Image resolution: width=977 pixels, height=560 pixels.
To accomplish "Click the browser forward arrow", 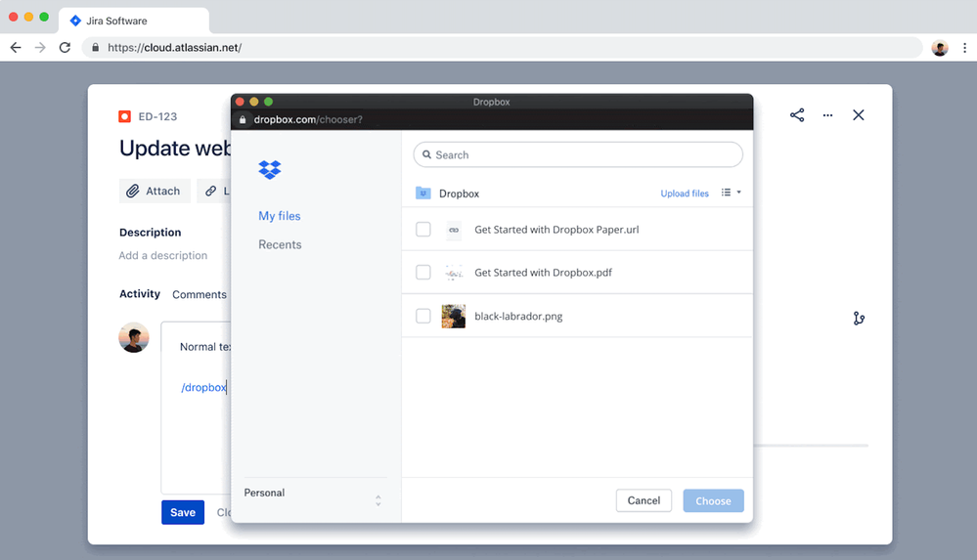I will (x=40, y=47).
